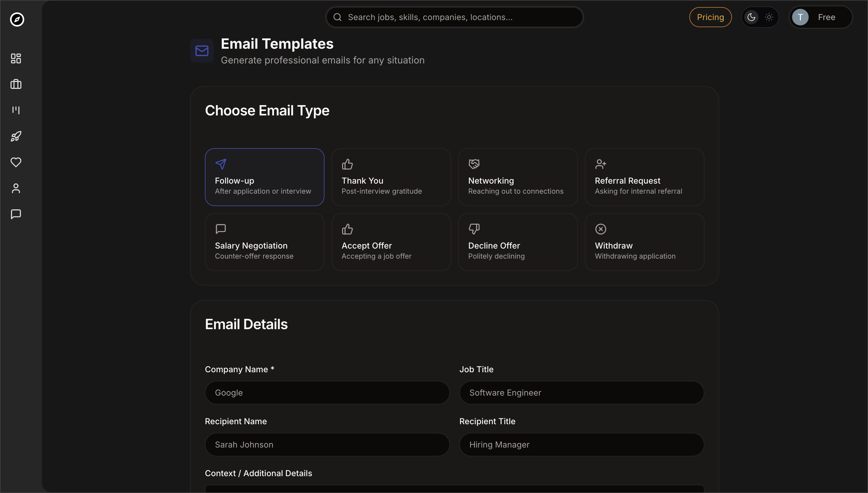
Task: Click the job search bar
Action: click(454, 17)
